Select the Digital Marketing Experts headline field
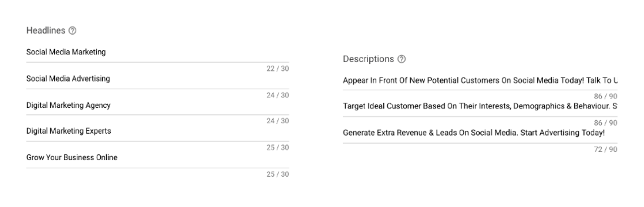 pos(158,131)
